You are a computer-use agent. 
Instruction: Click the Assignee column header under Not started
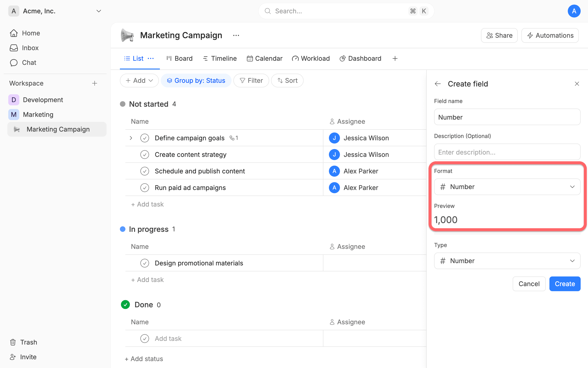[x=348, y=121]
